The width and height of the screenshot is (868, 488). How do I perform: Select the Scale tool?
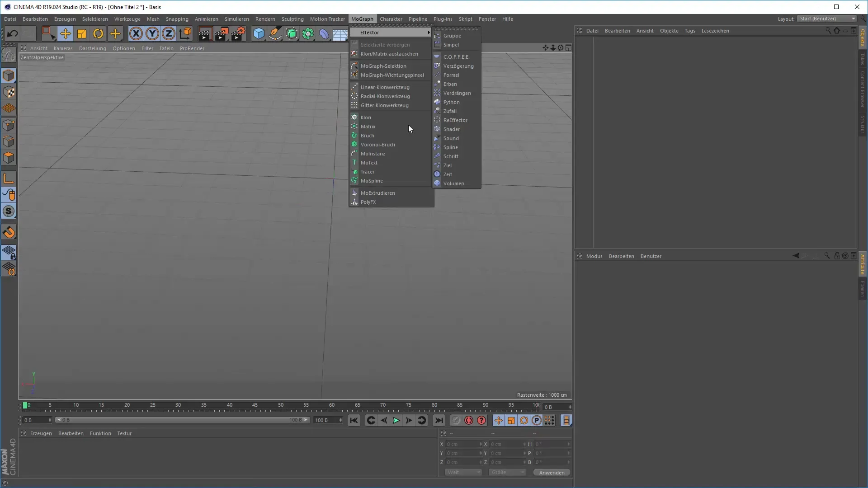(x=82, y=33)
